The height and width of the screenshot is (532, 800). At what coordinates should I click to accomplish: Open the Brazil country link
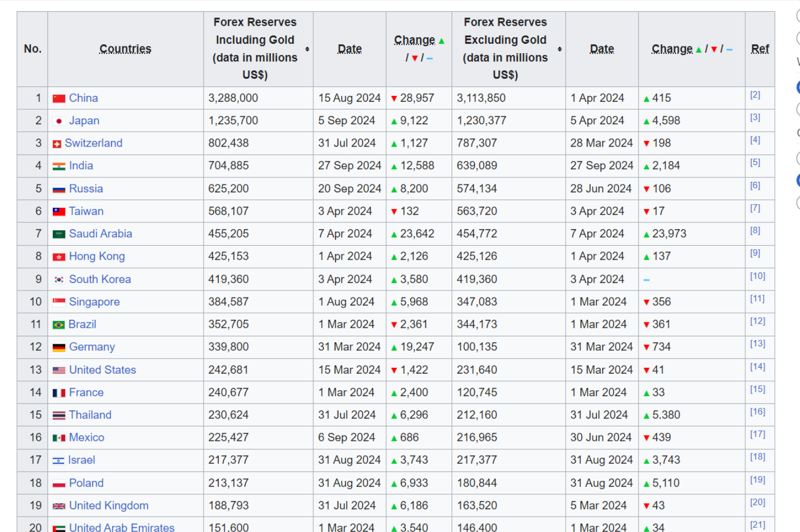point(82,324)
